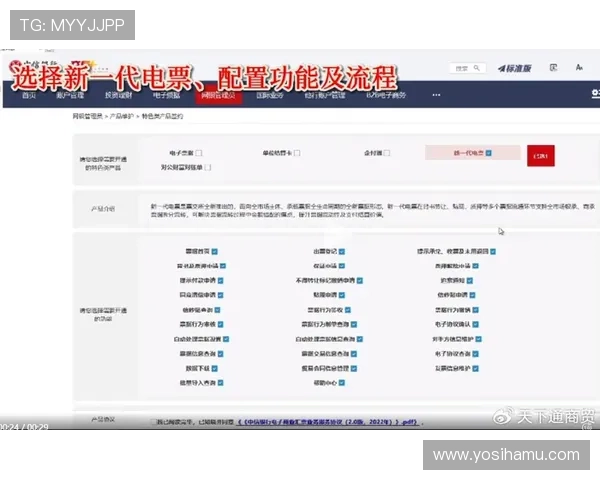The image size is (600, 480).
Task: Toggle the 发票信息维护 checkbox
Action: (x=476, y=369)
